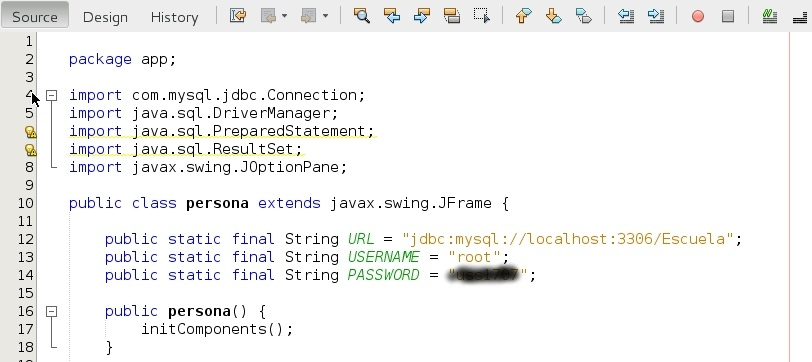Image resolution: width=812 pixels, height=362 pixels.
Task: Collapse the imports code fold
Action: 51,95
